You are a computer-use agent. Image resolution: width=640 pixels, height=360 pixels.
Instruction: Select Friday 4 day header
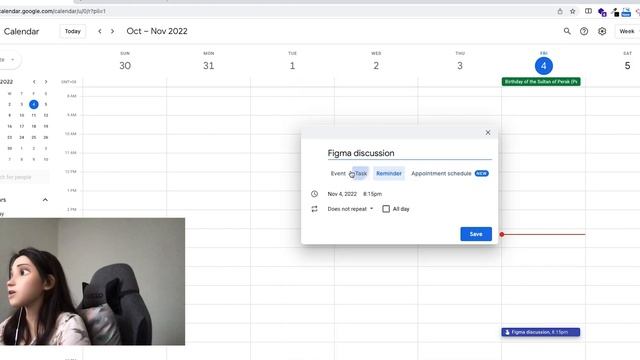[x=544, y=66]
